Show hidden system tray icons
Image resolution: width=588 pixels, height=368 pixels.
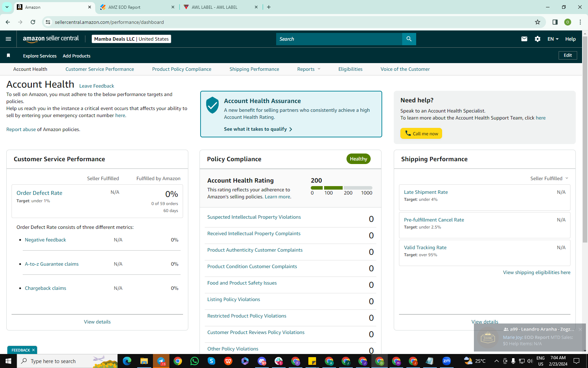[496, 361]
